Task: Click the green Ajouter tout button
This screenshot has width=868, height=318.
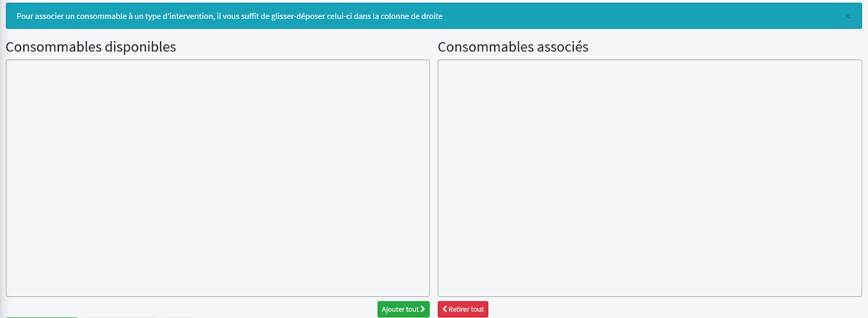Action: point(403,309)
